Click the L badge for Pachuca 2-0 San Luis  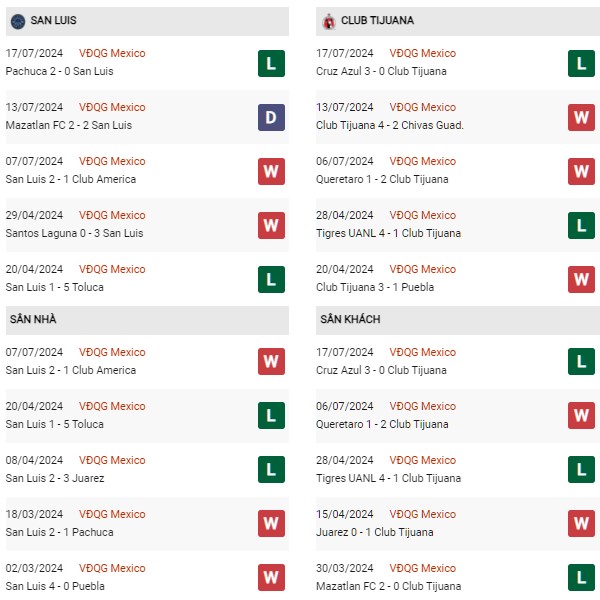pyautogui.click(x=271, y=64)
